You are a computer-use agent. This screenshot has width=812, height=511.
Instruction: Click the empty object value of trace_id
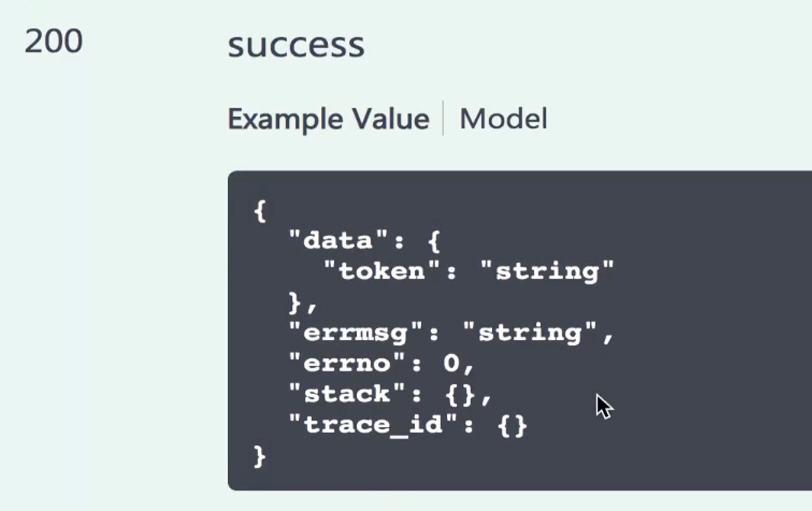(512, 425)
